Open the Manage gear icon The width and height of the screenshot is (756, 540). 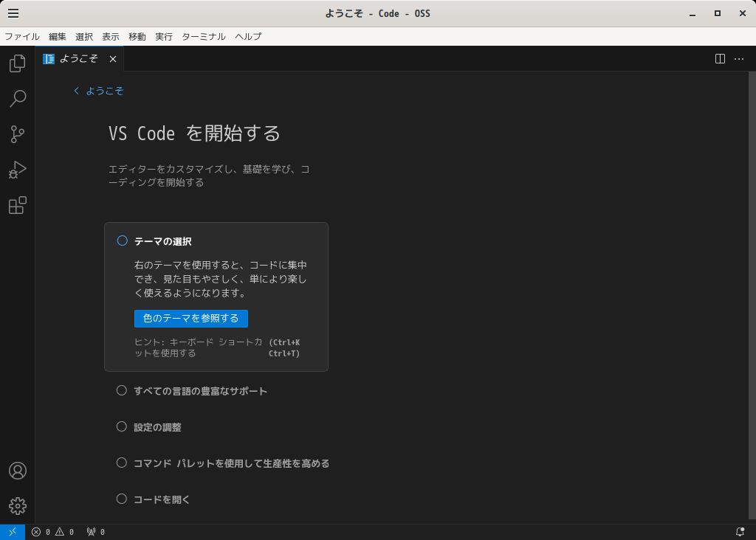[18, 506]
